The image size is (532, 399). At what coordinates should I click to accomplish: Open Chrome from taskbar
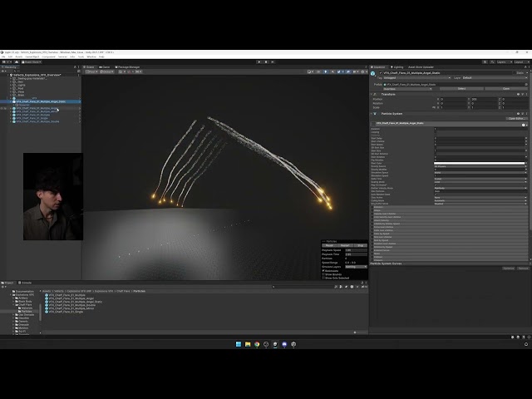[257, 344]
